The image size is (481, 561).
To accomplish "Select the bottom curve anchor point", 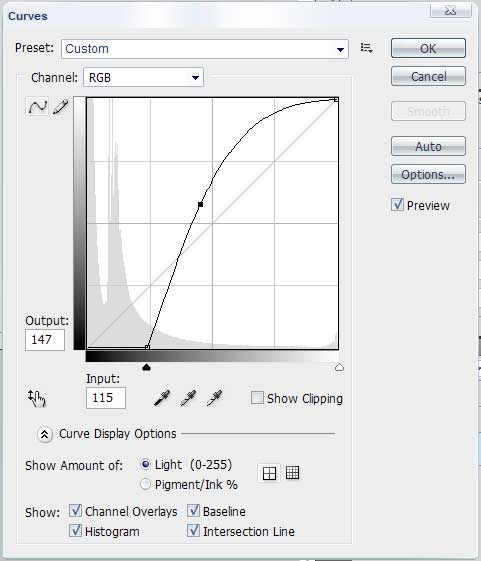I will 147,347.
